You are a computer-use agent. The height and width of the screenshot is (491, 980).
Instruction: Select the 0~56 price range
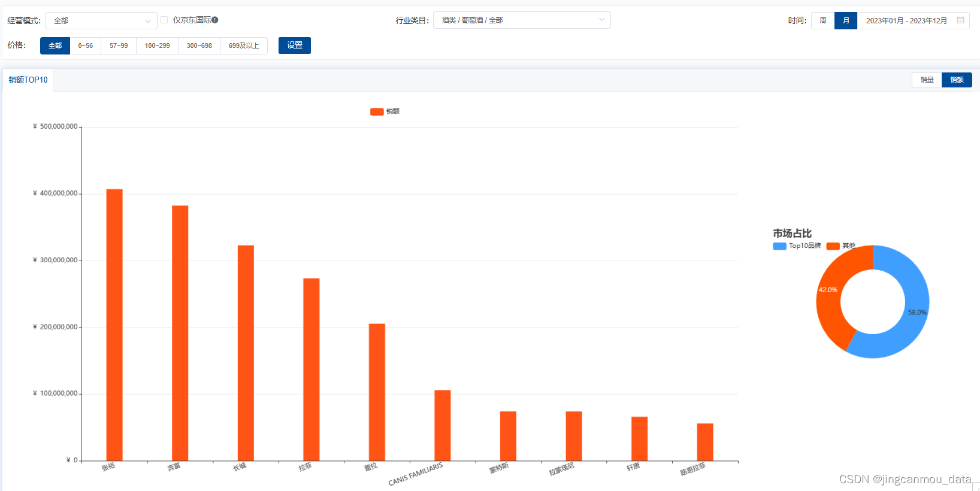86,46
